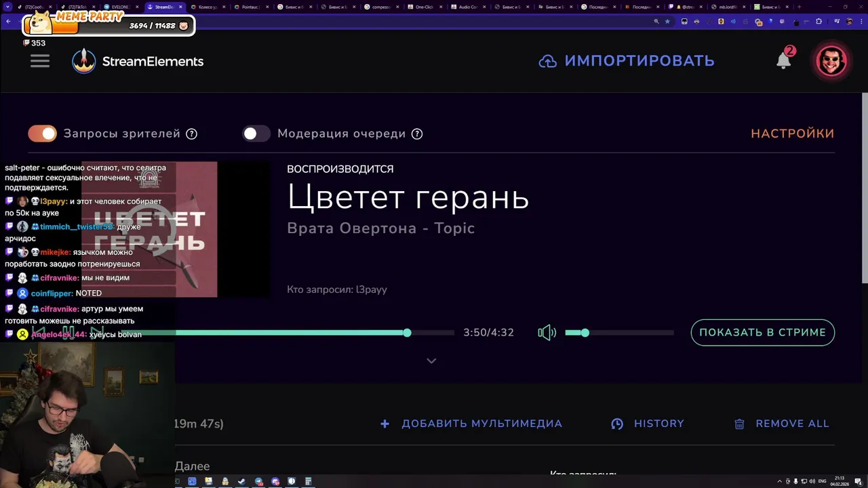Open the StreamElements hamburger menu

(x=40, y=61)
